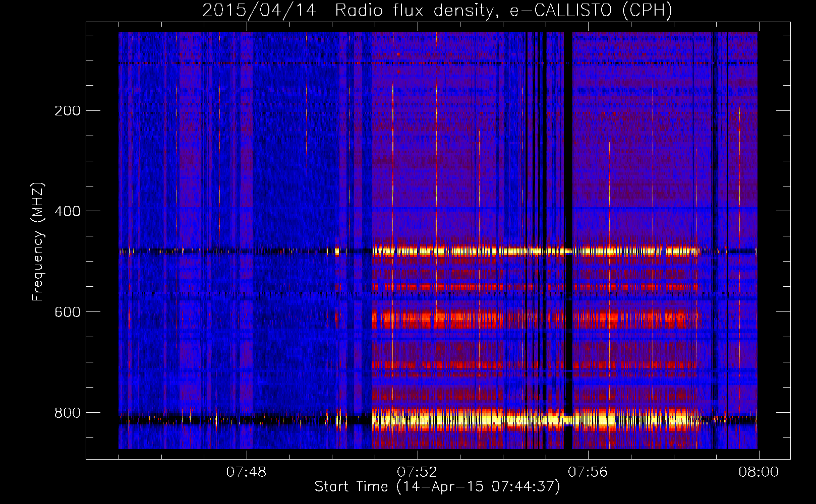Screen dimensions: 816x504
Task: Click the "600" frequency tick label
Action: 68,312
